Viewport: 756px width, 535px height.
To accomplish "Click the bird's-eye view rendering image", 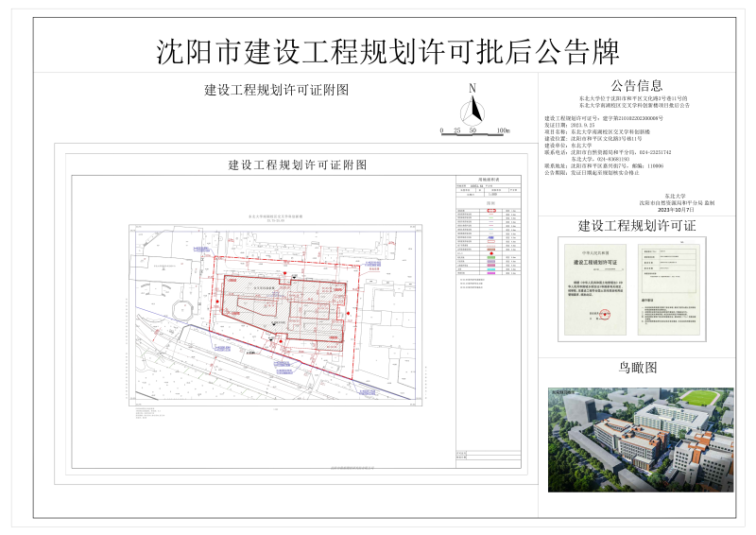I will [x=641, y=440].
